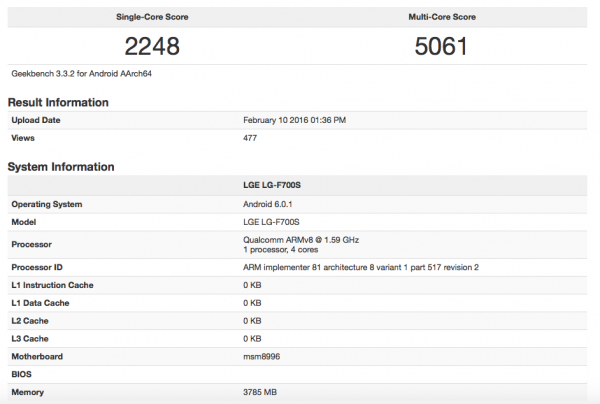Click the L1 Instruction Cache row label
The image size is (600, 404).
[x=55, y=286]
